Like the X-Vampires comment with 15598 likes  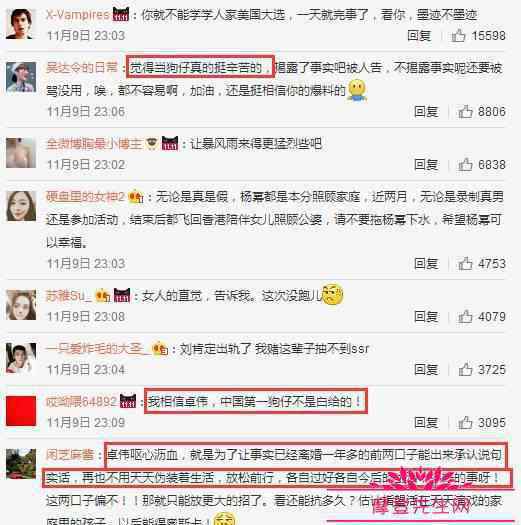[x=458, y=35]
